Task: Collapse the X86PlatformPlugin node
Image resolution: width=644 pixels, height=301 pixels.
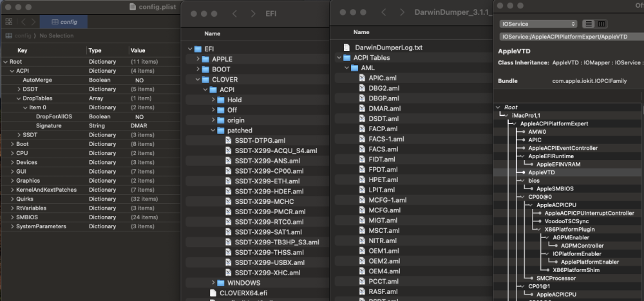Action: pyautogui.click(x=539, y=230)
